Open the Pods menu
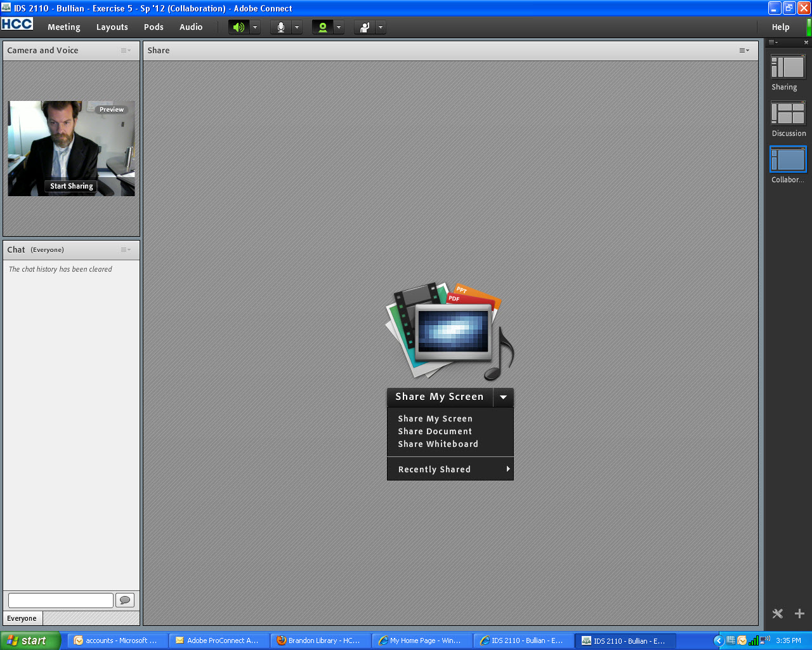Screen dimensions: 812x650 point(154,27)
